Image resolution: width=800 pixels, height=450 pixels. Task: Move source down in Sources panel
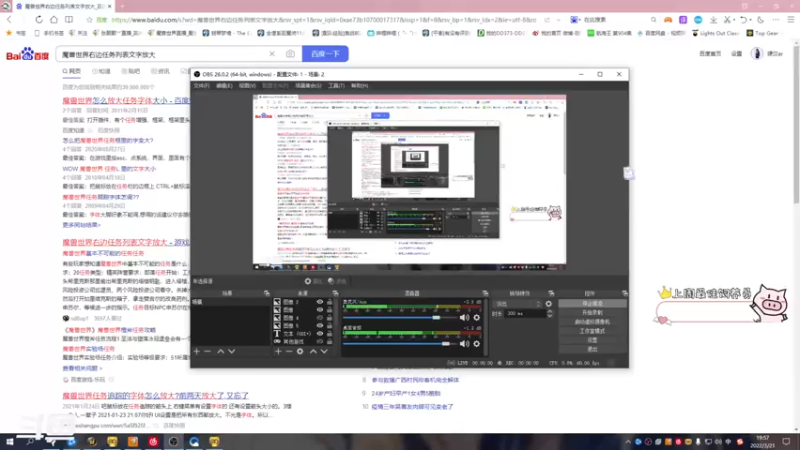tap(324, 351)
